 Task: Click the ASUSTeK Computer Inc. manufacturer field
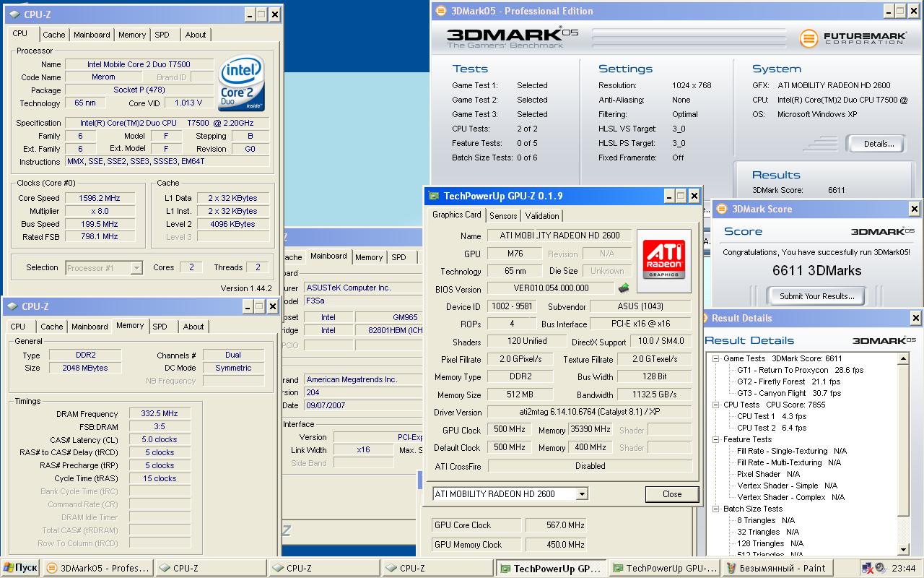click(363, 288)
